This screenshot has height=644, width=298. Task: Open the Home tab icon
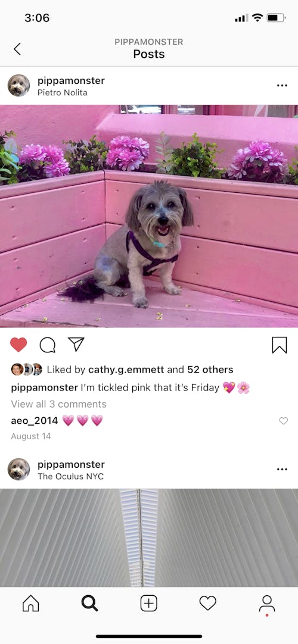click(31, 604)
